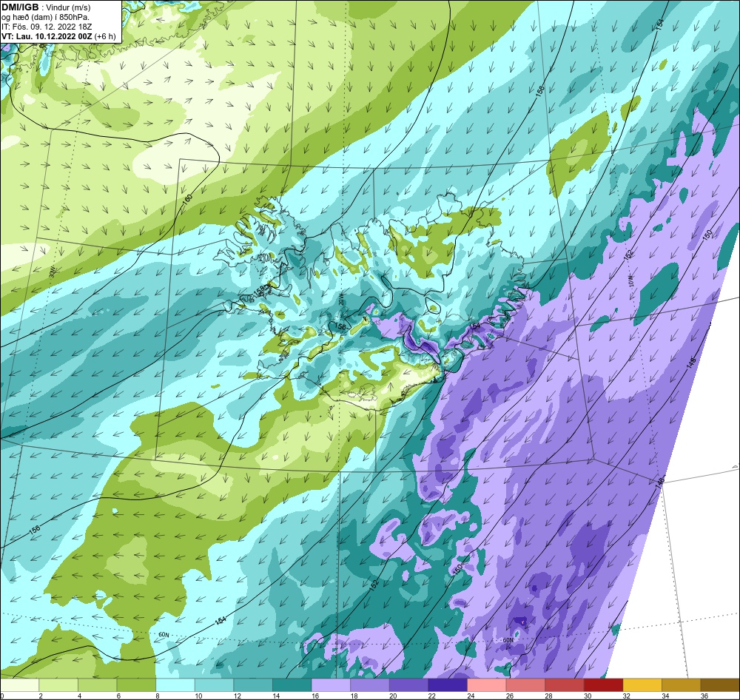Image resolution: width=740 pixels, height=700 pixels.
Task: Click the 'IT: Fös. 09. 12. 2022 18Z' line
Action: 47,27
